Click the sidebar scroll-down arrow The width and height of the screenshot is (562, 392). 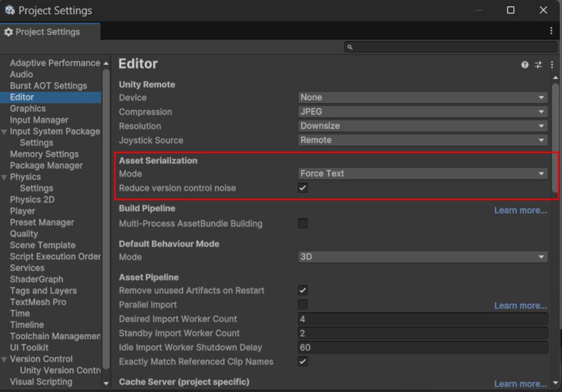(106, 383)
